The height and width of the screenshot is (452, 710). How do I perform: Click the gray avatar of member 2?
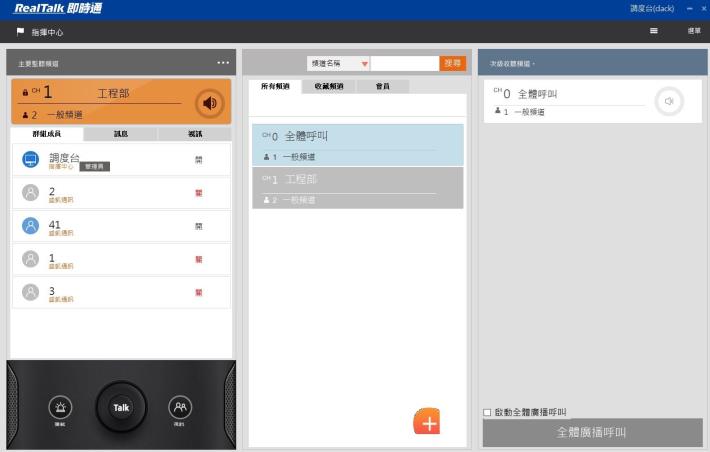[x=30, y=192]
